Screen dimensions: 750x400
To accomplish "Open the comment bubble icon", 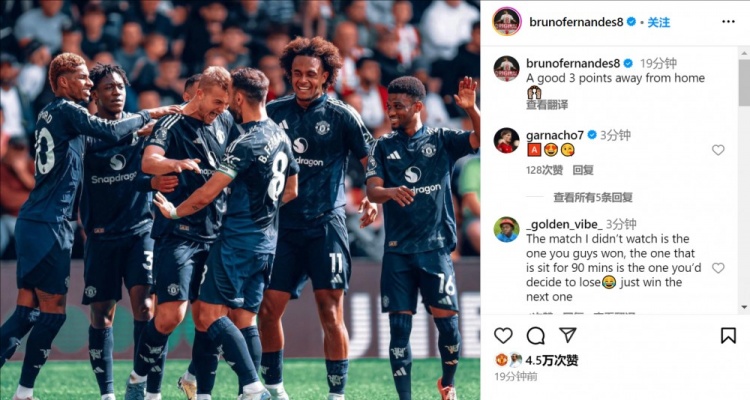I will tap(535, 336).
